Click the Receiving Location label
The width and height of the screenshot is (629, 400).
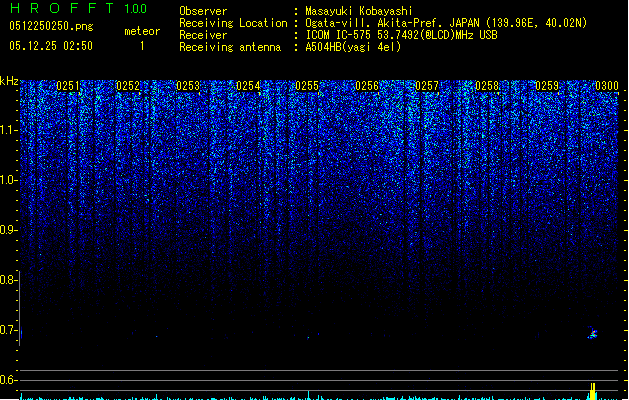pos(233,23)
